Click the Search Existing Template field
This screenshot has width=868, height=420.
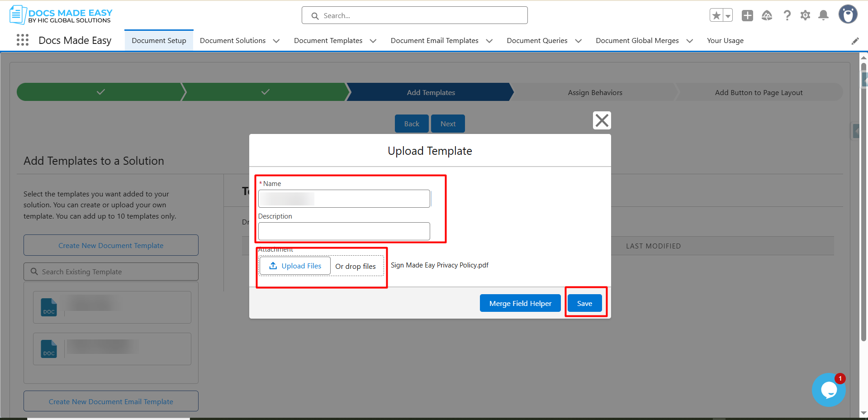111,272
